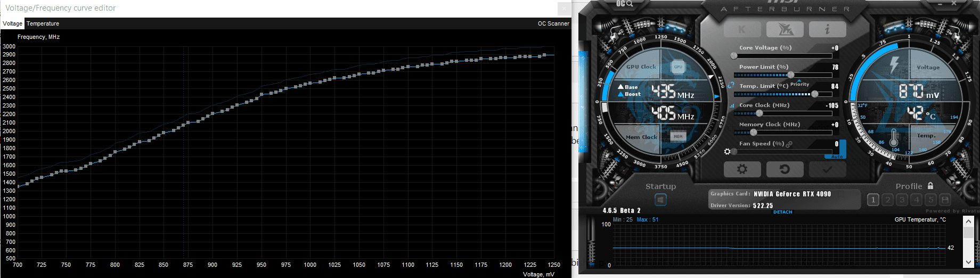Toggle the fan speed Auto button
980x278 pixels.
pyautogui.click(x=837, y=157)
